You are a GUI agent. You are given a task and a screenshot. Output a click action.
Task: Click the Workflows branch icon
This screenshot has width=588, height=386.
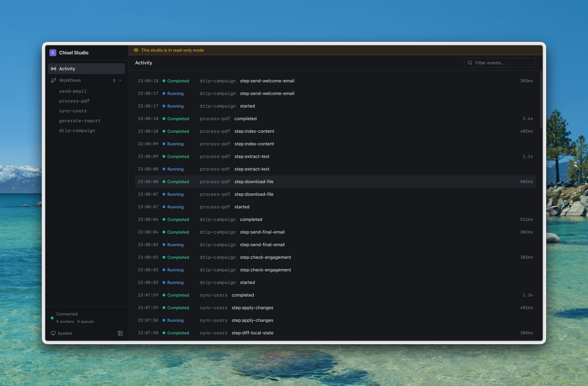pyautogui.click(x=53, y=80)
